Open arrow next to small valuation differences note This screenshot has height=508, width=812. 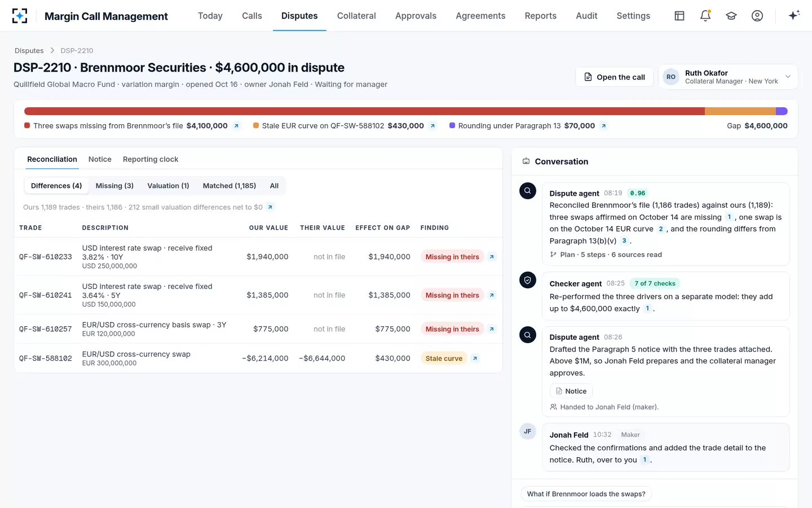point(270,207)
